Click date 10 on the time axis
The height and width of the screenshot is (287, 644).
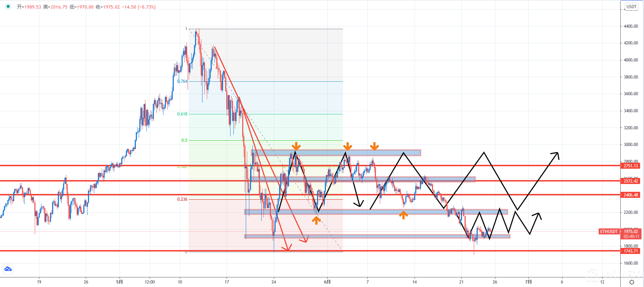point(180,282)
